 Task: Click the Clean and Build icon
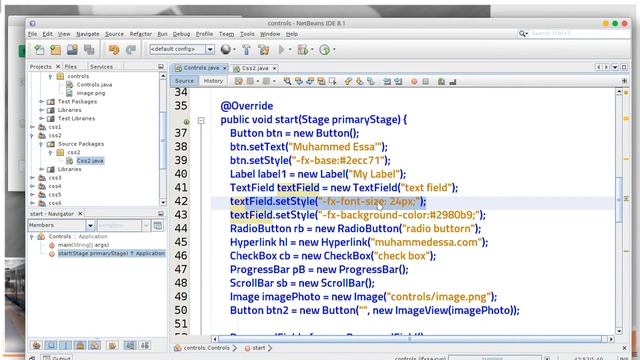click(264, 50)
